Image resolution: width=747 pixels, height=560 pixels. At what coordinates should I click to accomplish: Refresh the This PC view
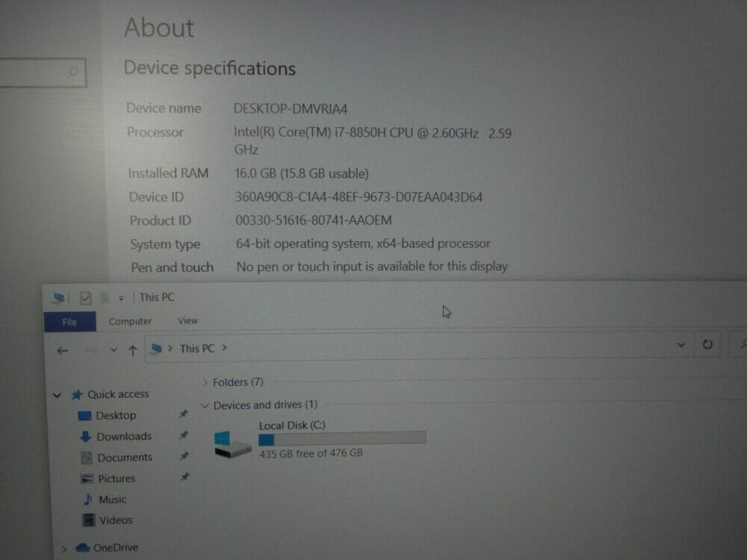(x=707, y=344)
